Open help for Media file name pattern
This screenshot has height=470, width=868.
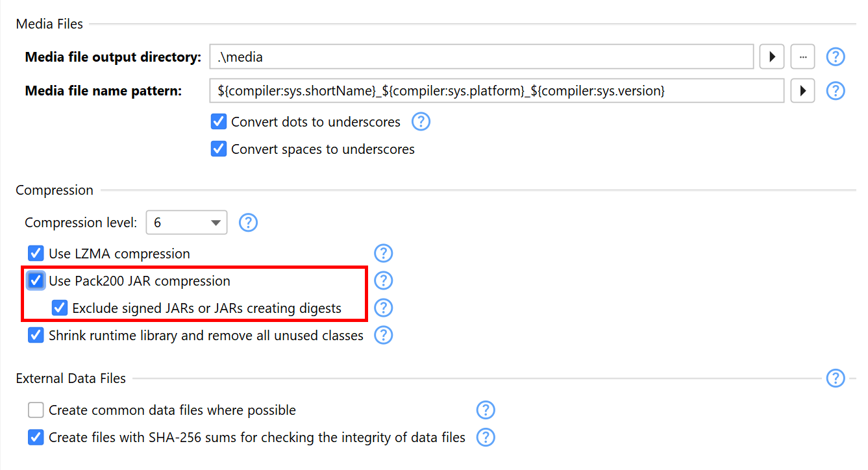click(x=835, y=91)
